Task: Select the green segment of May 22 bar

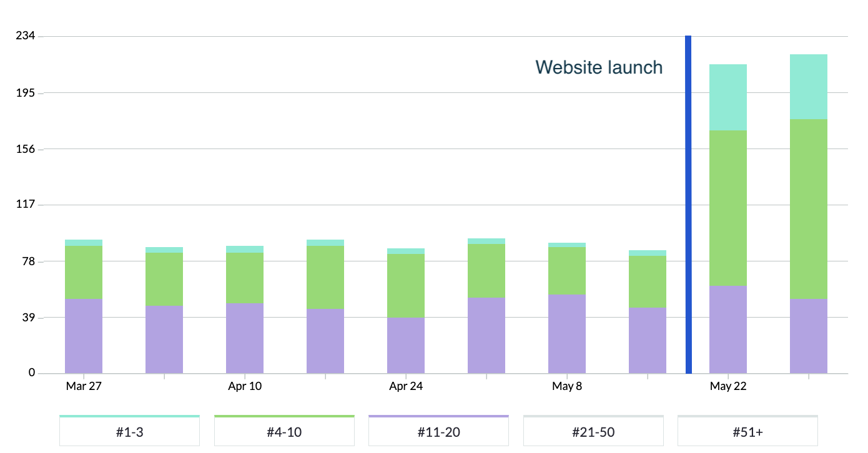Action: click(728, 208)
